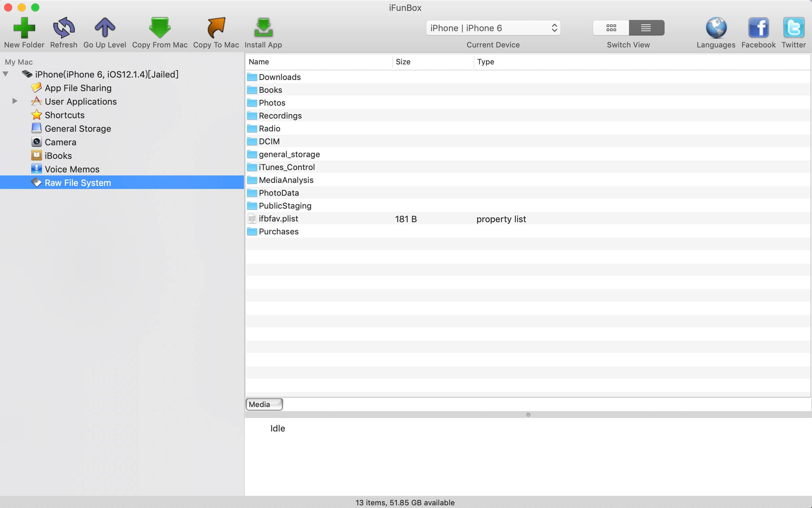The height and width of the screenshot is (508, 812).
Task: Click the Photos folder icon
Action: 252,103
